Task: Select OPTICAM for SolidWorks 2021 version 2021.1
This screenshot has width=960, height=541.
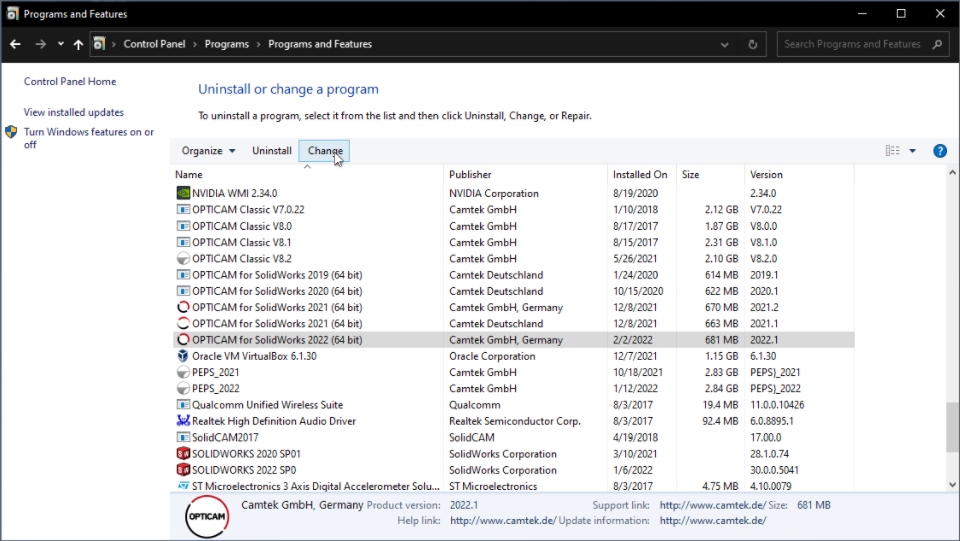Action: click(x=513, y=323)
